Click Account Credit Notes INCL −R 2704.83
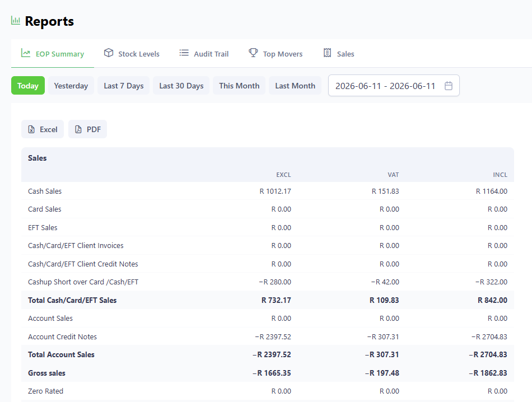The image size is (532, 402). pyautogui.click(x=489, y=336)
